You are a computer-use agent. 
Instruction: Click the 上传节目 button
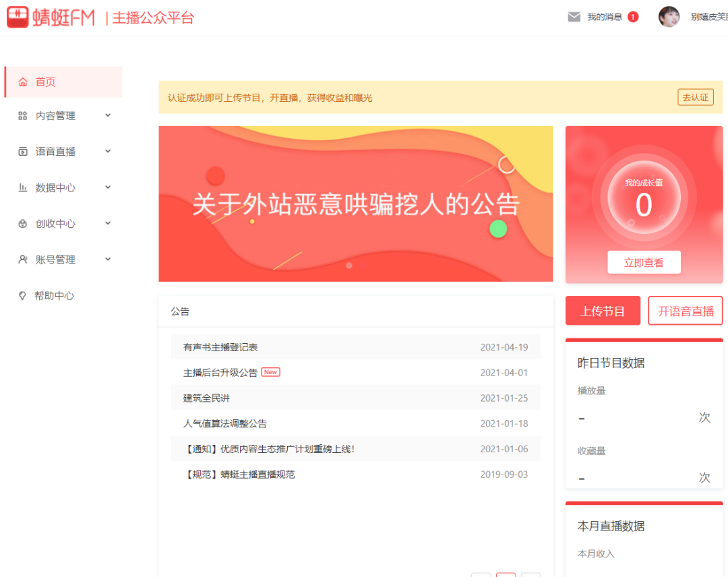click(603, 311)
